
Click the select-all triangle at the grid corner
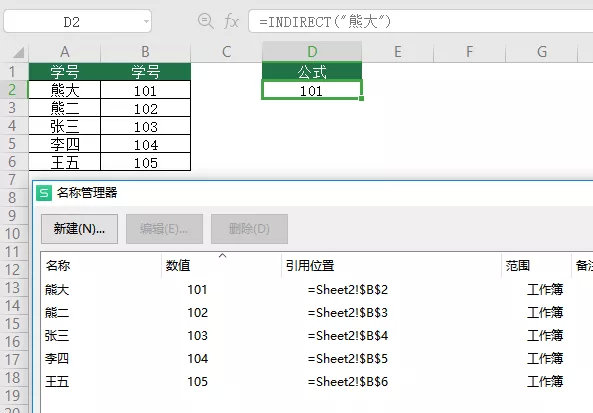point(18,52)
